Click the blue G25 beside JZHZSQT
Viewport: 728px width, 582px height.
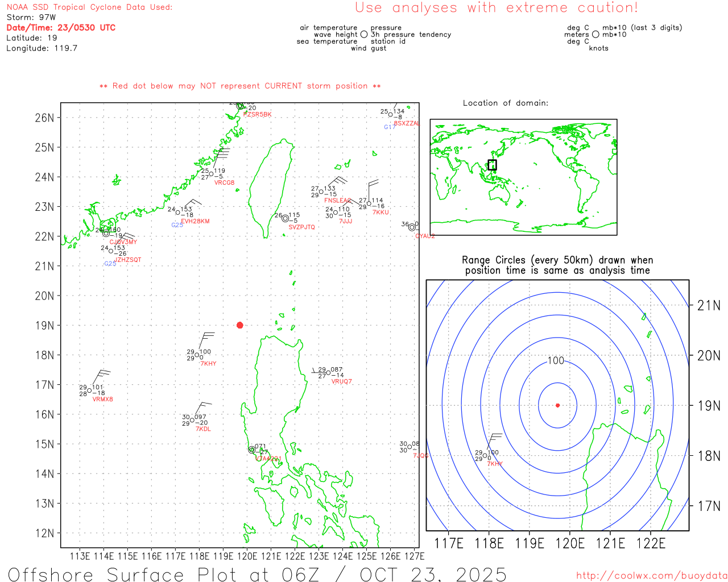click(110, 264)
